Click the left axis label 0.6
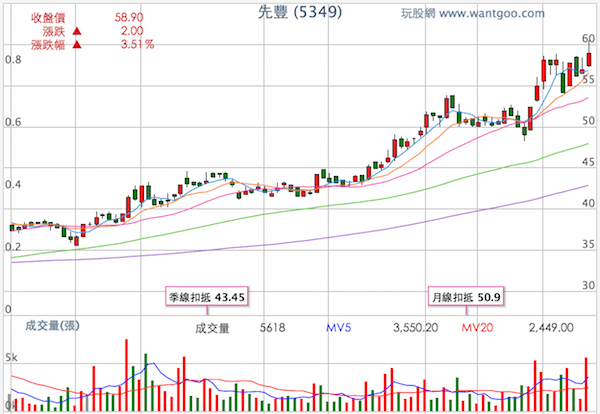600x414 pixels. click(x=13, y=122)
